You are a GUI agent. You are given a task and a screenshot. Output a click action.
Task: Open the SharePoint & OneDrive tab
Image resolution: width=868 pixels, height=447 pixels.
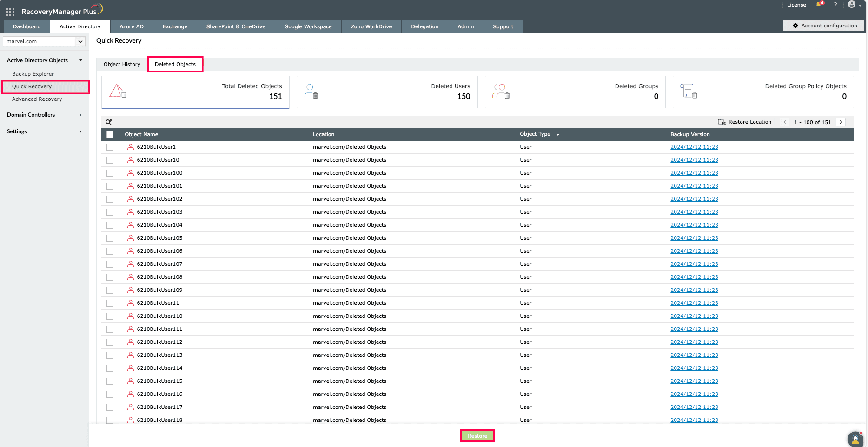click(x=236, y=26)
